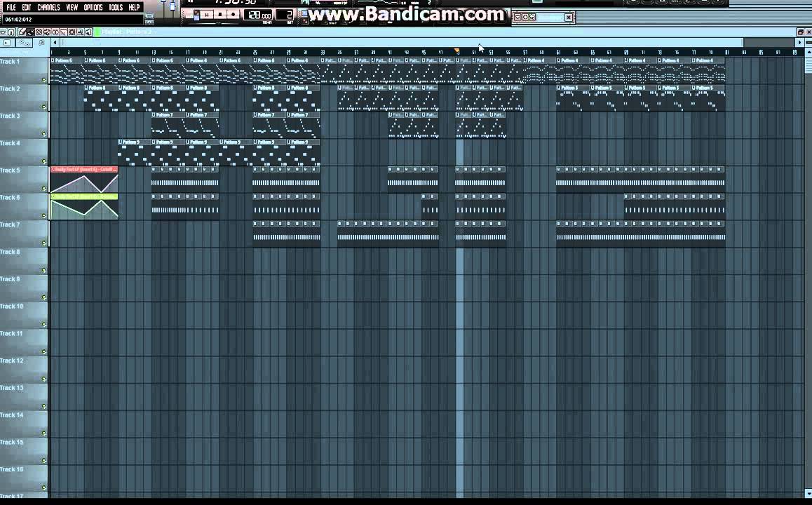Click the pattern number display showing 2
812x505 pixels.
[x=285, y=15]
